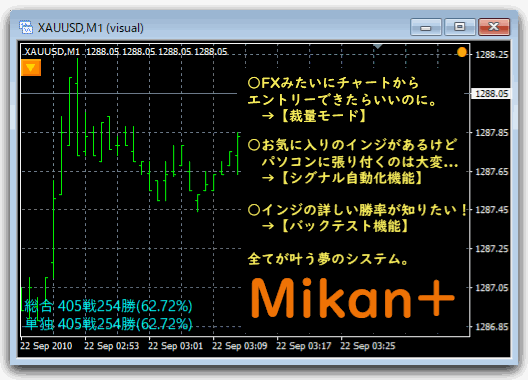Click the 【バックテスト機能】 label
The width and height of the screenshot is (528, 380).
(x=345, y=226)
